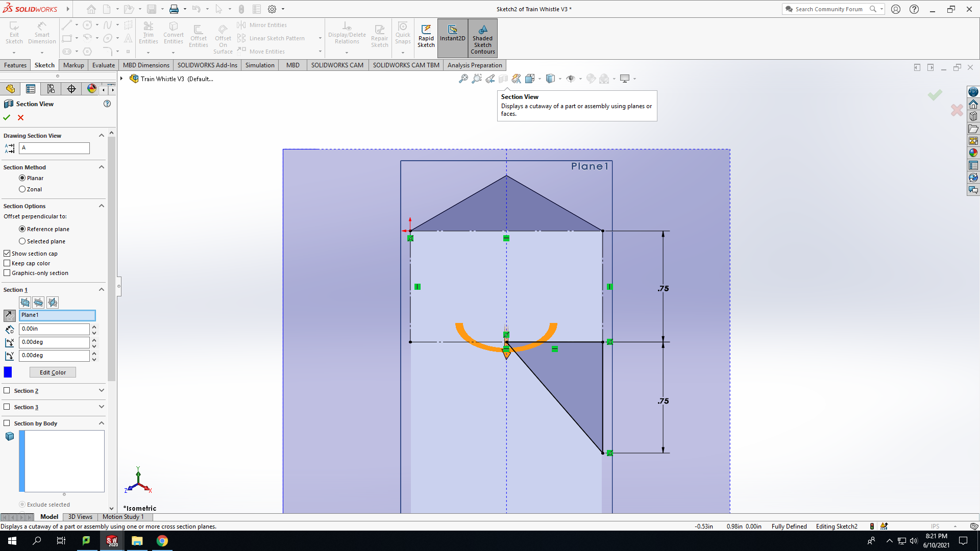Switch to the Evaluate tab
The image size is (980, 551).
[x=104, y=65]
